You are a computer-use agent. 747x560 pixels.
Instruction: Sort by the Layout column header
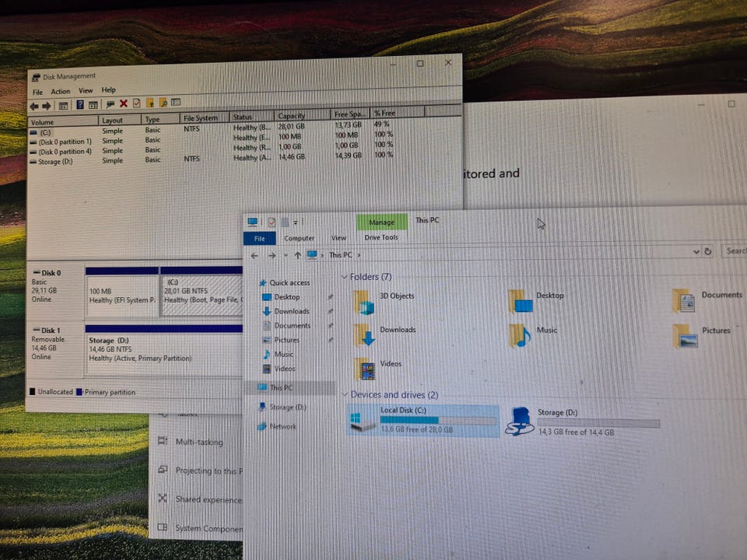(x=120, y=121)
